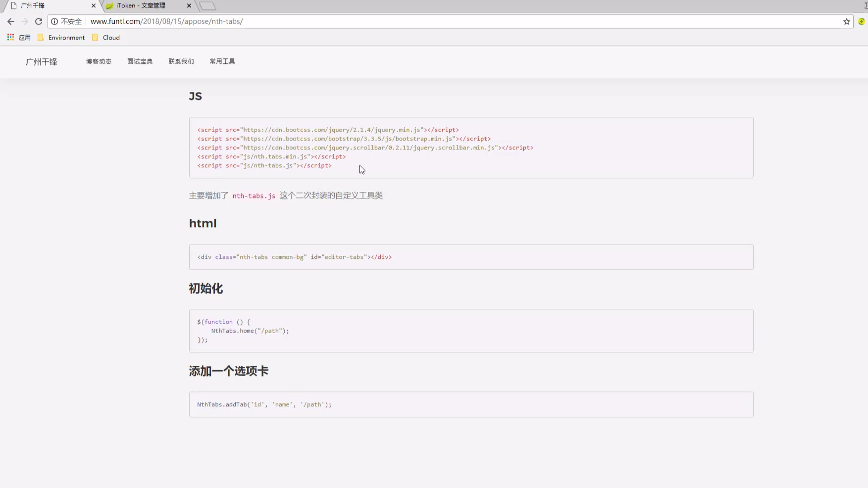Click the 广州千锋 site logo
868x488 pixels.
coord(42,62)
